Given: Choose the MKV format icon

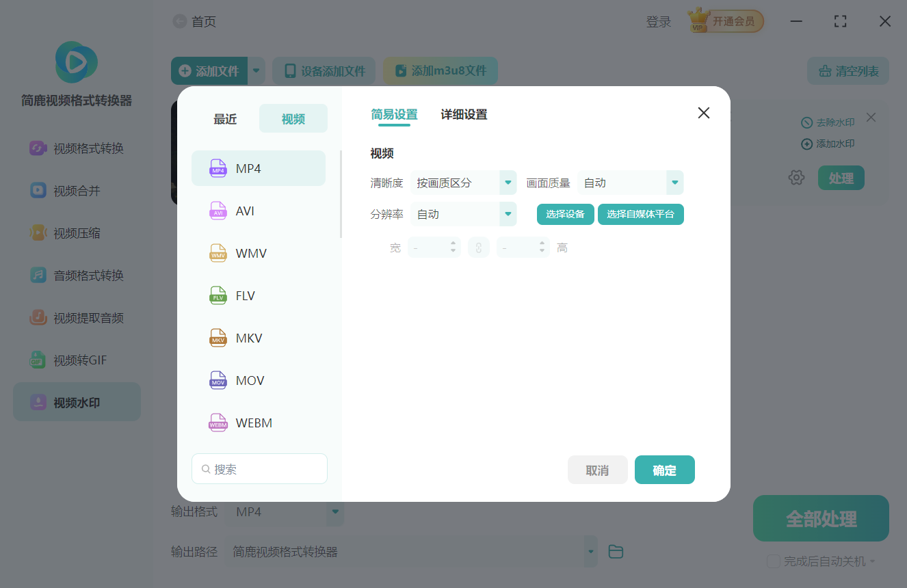Looking at the screenshot, I should click(x=218, y=338).
